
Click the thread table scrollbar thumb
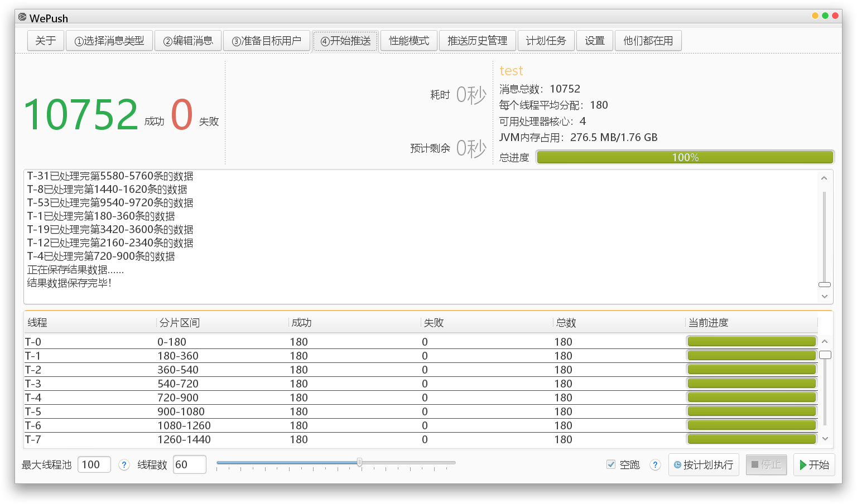825,355
